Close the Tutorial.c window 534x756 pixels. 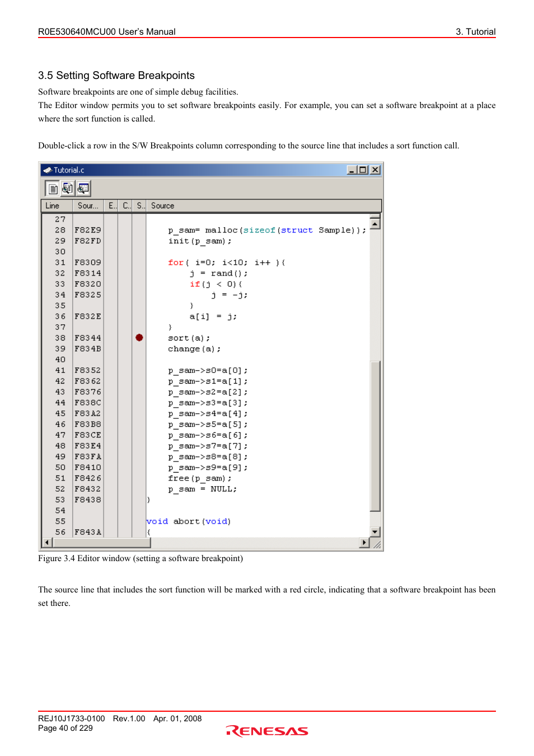point(375,170)
